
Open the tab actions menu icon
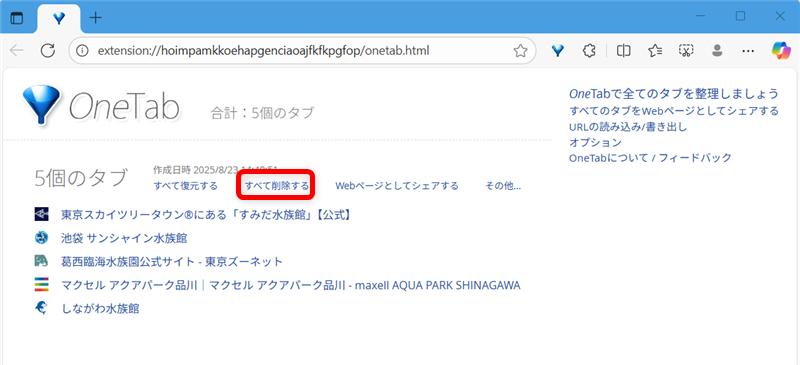[x=17, y=18]
